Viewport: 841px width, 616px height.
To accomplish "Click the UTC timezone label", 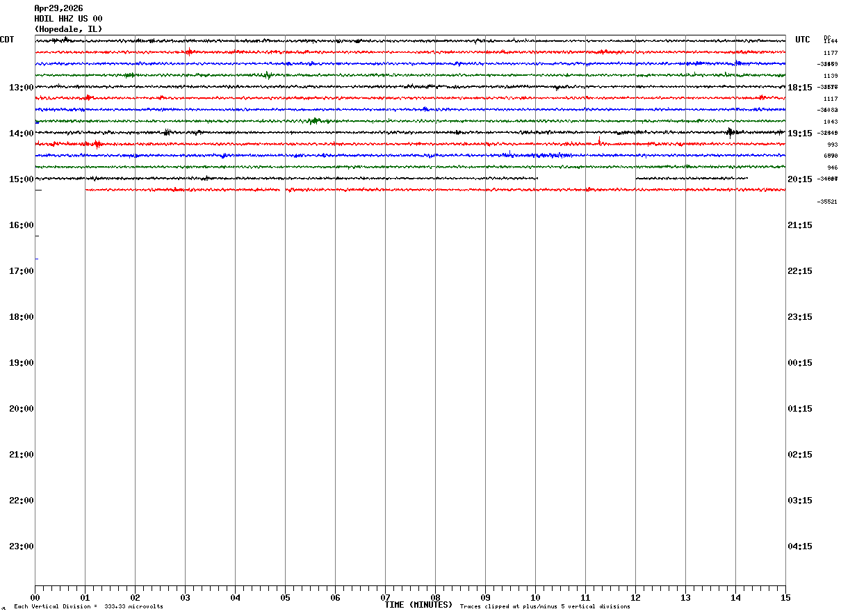I will click(x=803, y=40).
